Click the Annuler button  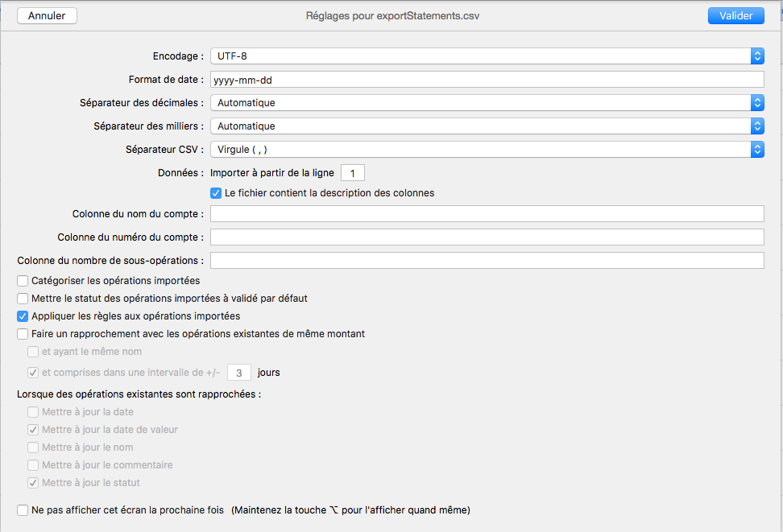point(47,16)
